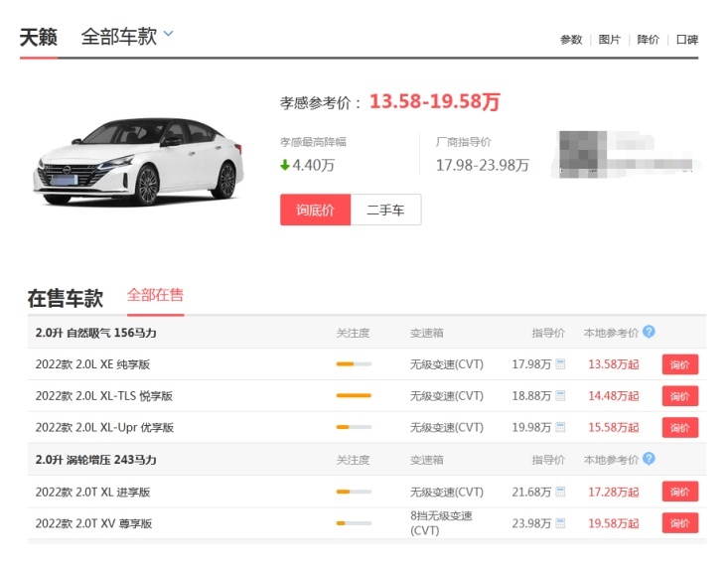The width and height of the screenshot is (728, 567).
Task: Click the 2.0升 涡轮增压 243马力 group header
Action: [96, 460]
